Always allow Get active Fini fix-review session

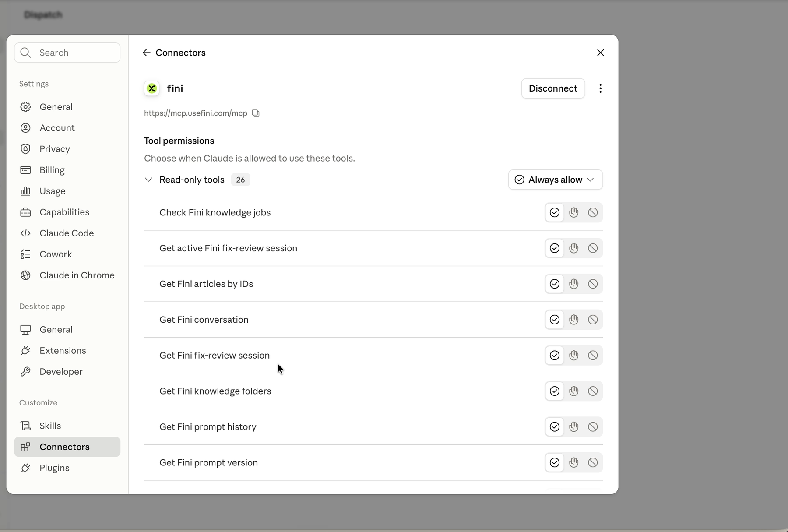555,248
